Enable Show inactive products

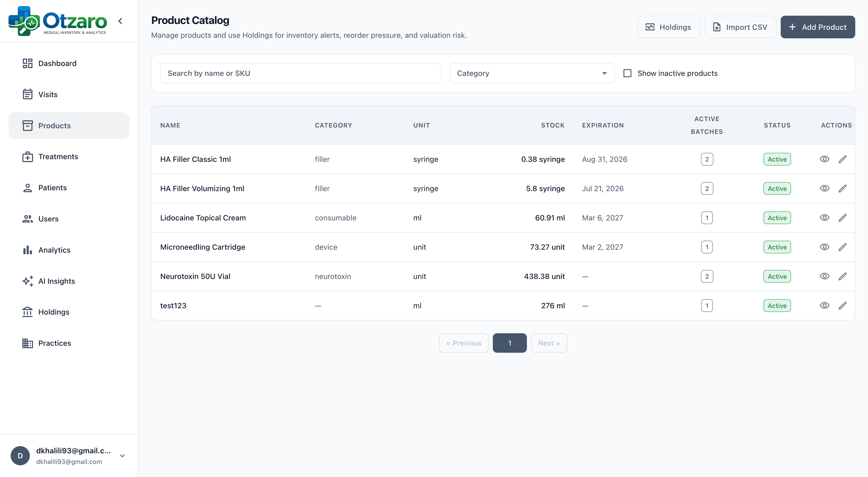(x=627, y=73)
